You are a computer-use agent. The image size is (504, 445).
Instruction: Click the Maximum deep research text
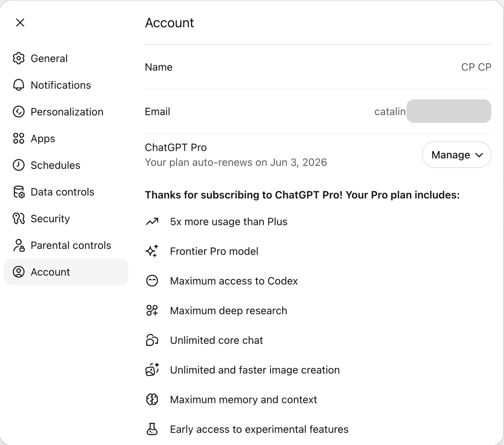coord(228,311)
